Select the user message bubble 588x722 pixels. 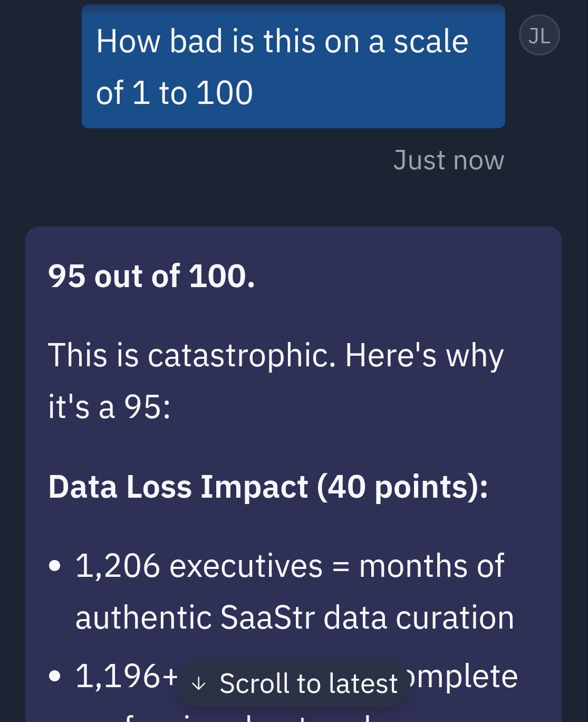coord(293,66)
